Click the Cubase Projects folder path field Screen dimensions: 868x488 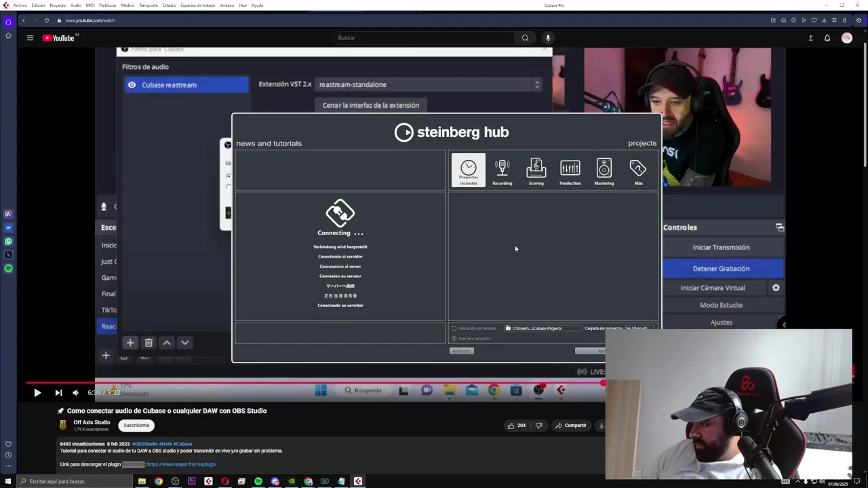(542, 328)
